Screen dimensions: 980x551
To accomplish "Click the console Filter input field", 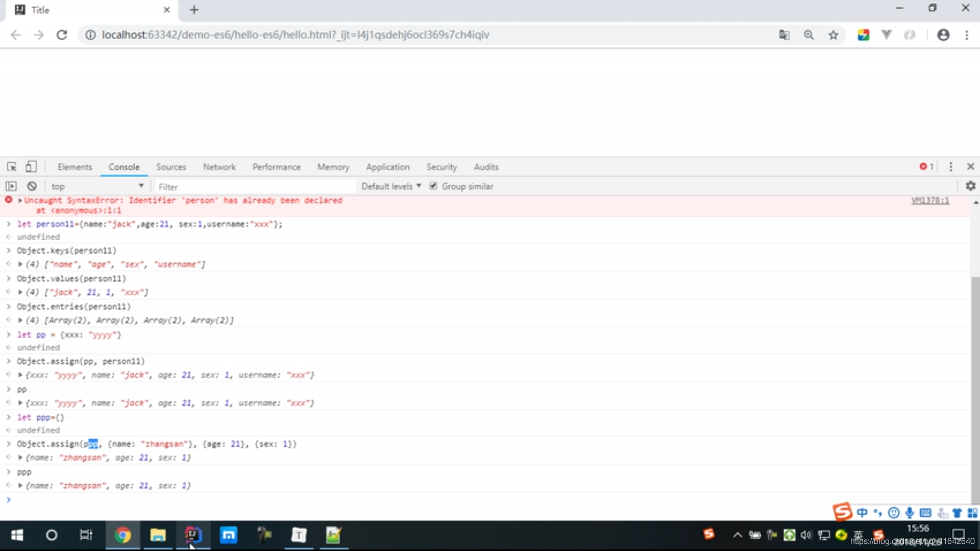I will 255,187.
